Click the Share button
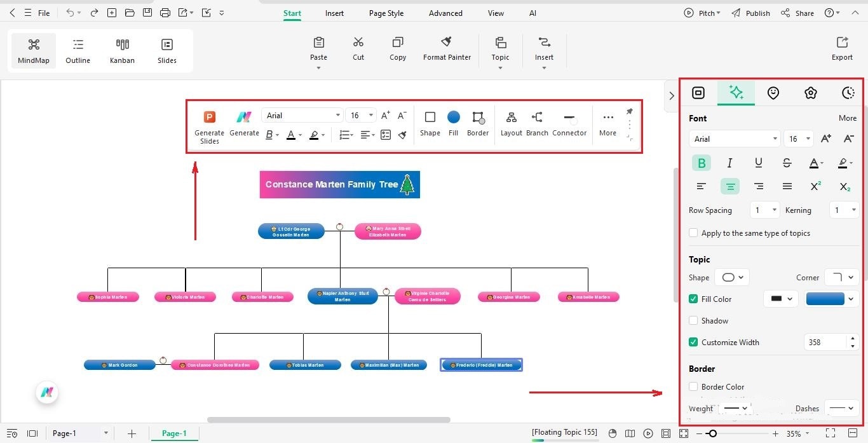 (797, 13)
